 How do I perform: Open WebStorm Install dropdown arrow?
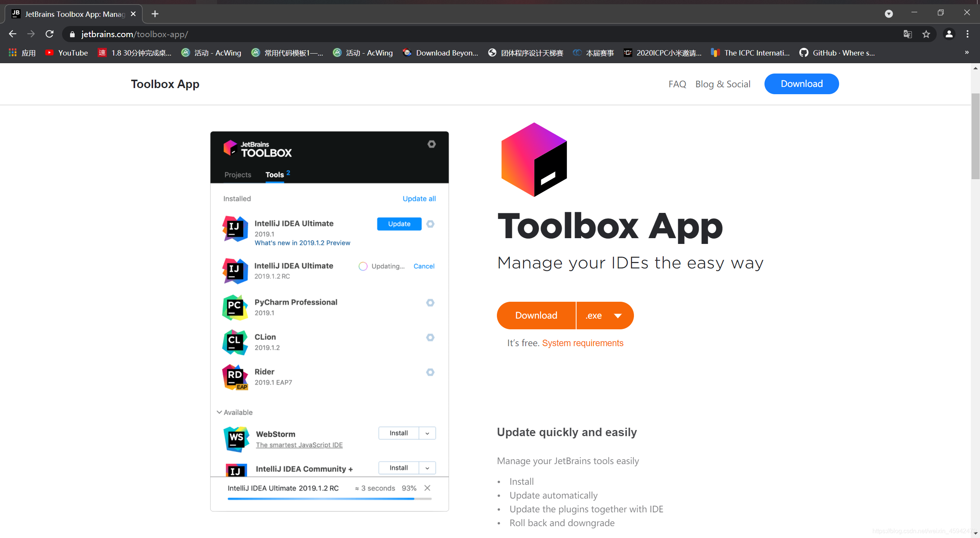(x=427, y=433)
